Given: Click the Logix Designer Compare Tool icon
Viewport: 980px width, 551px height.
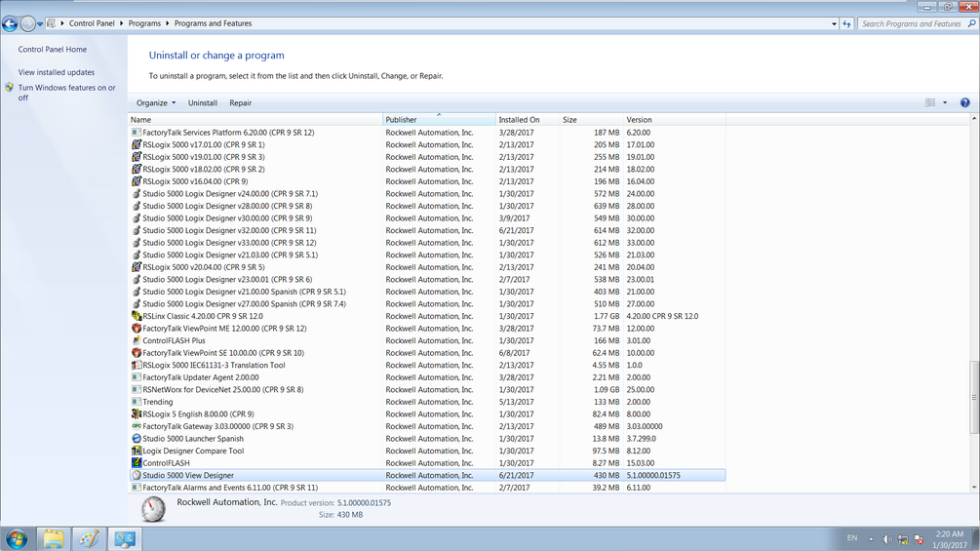Looking at the screenshot, I should (137, 451).
